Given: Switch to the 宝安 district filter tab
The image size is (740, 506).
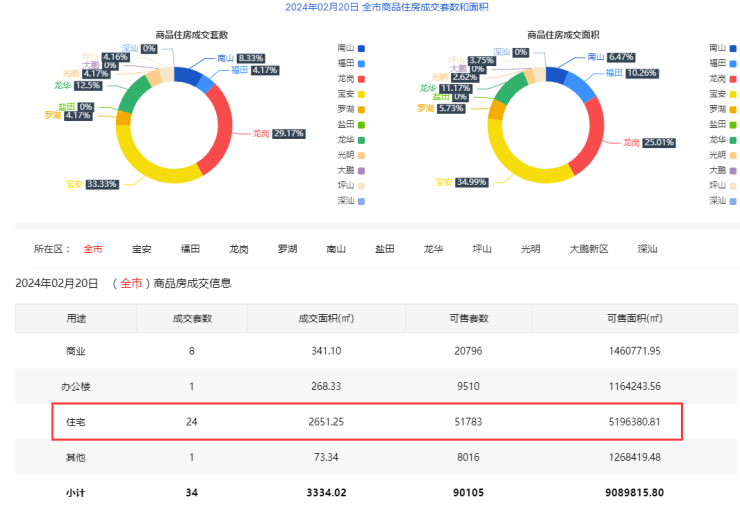Looking at the screenshot, I should click(142, 249).
